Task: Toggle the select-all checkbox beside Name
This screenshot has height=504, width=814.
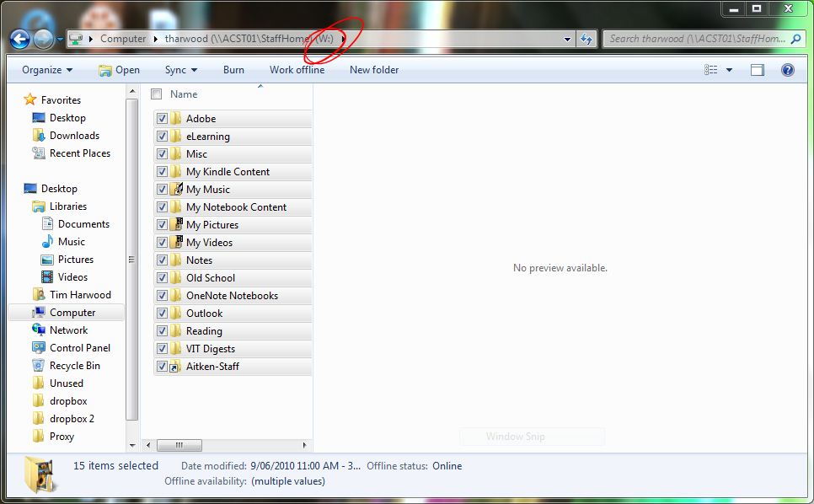Action: point(156,94)
